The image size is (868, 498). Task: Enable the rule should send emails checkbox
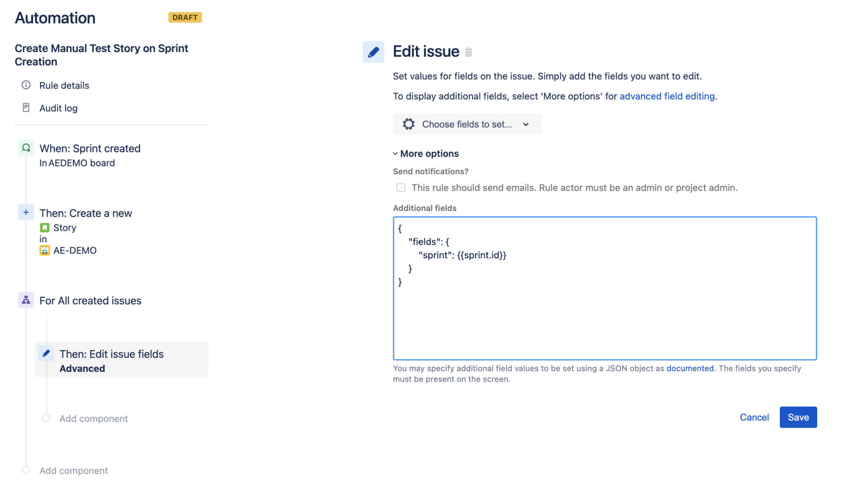(401, 187)
